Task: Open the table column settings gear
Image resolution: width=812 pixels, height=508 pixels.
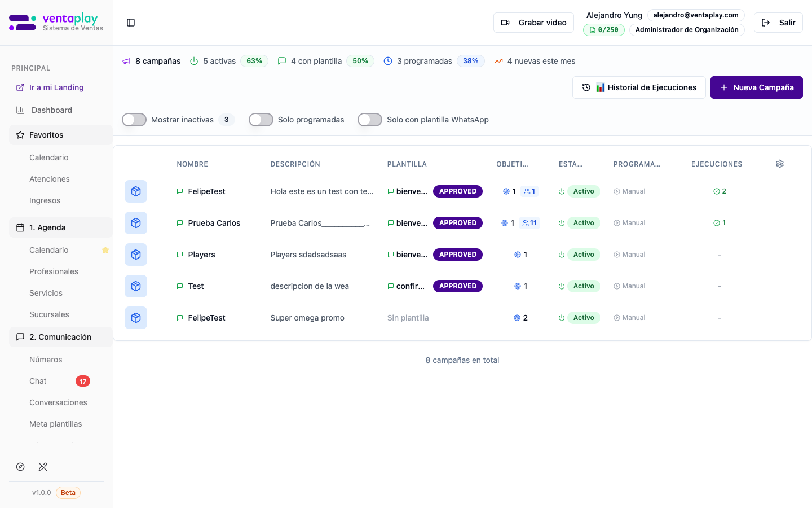Action: [780, 164]
